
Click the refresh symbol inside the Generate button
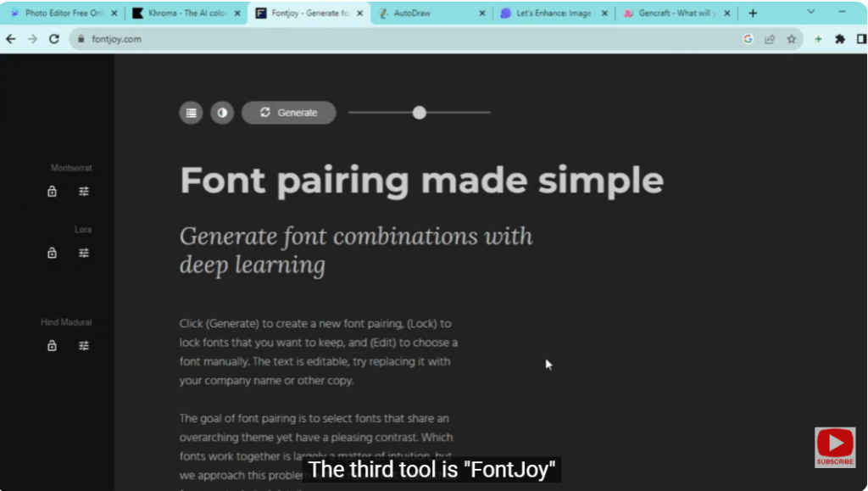(265, 112)
